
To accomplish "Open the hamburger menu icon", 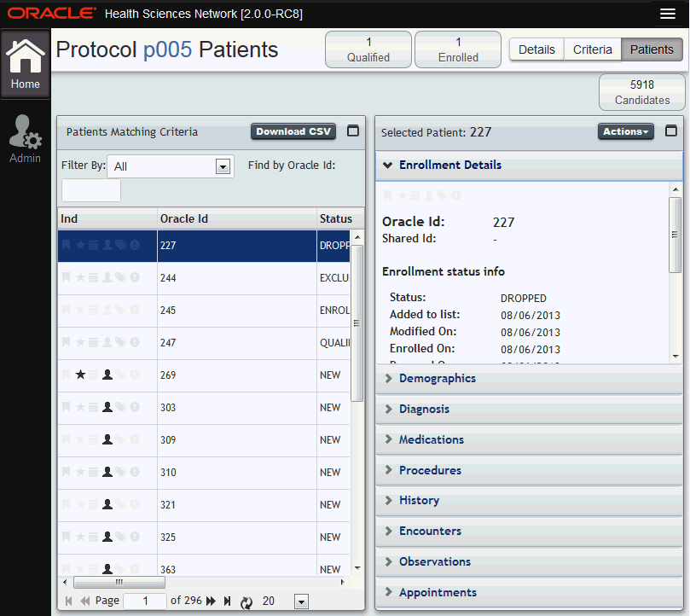I will pyautogui.click(x=668, y=14).
